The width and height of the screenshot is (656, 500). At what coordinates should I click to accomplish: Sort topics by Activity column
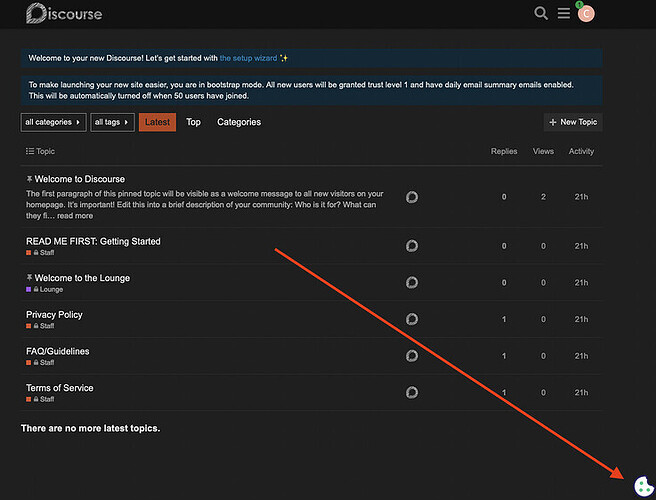click(581, 151)
